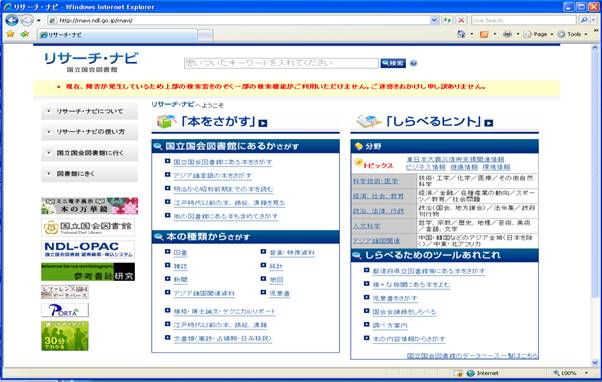This screenshot has width=602, height=382.
Task: Click the green 30分 banner
Action: pyautogui.click(x=65, y=336)
